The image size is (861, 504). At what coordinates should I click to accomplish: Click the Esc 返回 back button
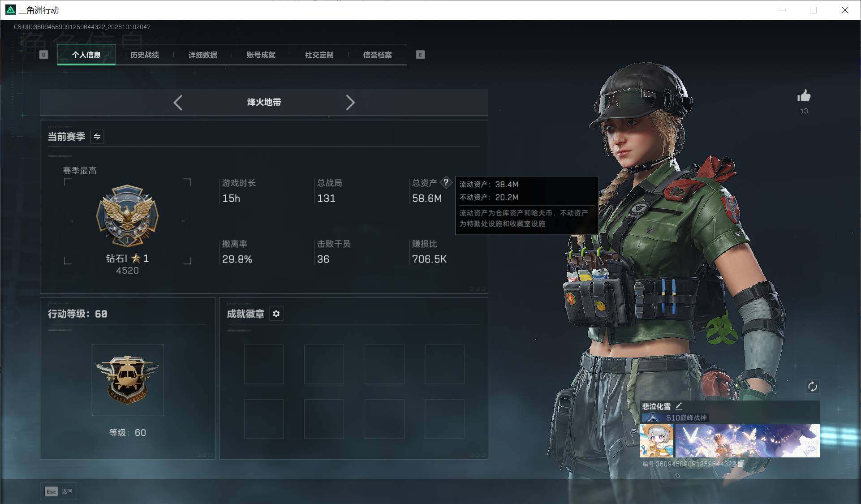pyautogui.click(x=59, y=491)
